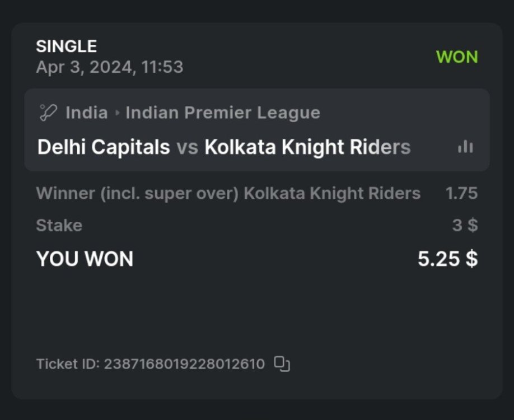Click the breadcrumb arrow after India
Image resolution: width=514 pixels, height=420 pixels.
pyautogui.click(x=117, y=113)
